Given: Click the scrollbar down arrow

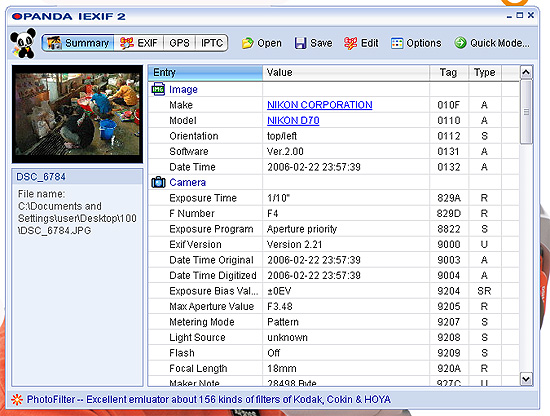Looking at the screenshot, I should [526, 379].
